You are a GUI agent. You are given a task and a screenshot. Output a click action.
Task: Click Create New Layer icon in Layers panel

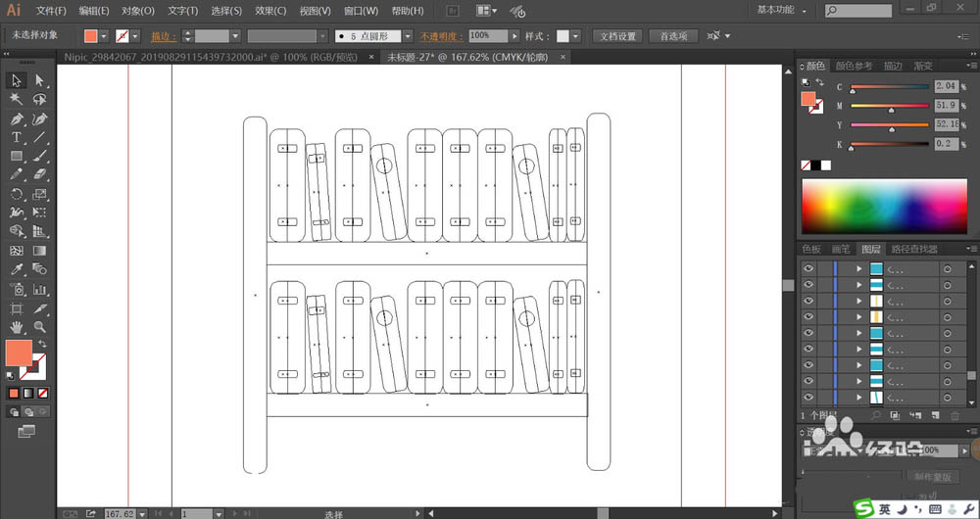[934, 415]
